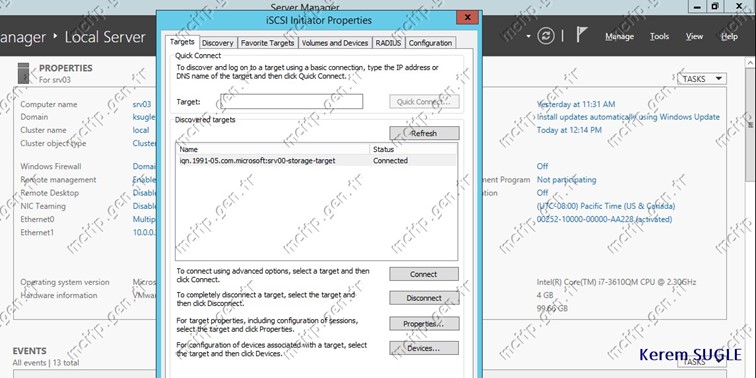Viewport: 756px width, 378px height.
Task: Open the Help menu
Action: 729,37
